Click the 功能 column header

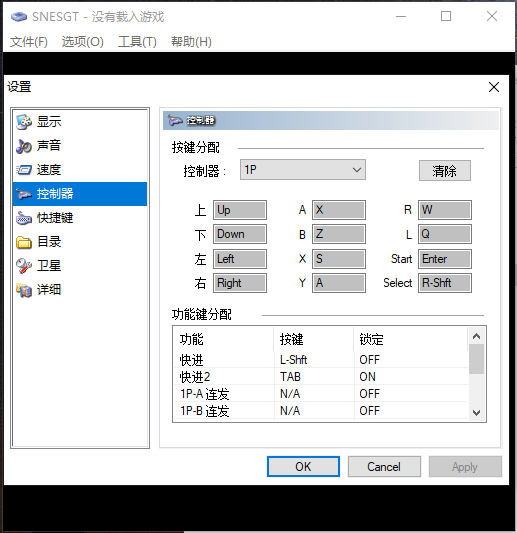223,339
